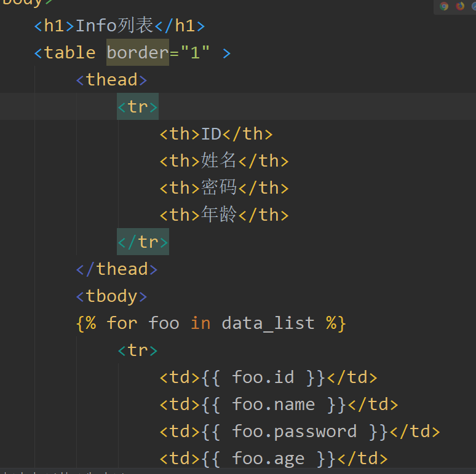
Task: Click the '{{ foo.password }}' cell line
Action: (299, 432)
